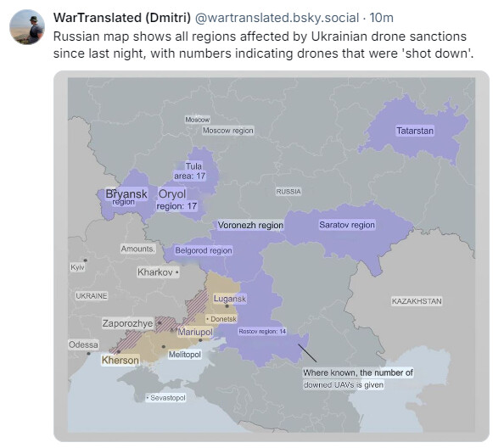Click the Sevastopol label in Crimea
Image resolution: width=493 pixels, height=448 pixels.
pyautogui.click(x=166, y=398)
